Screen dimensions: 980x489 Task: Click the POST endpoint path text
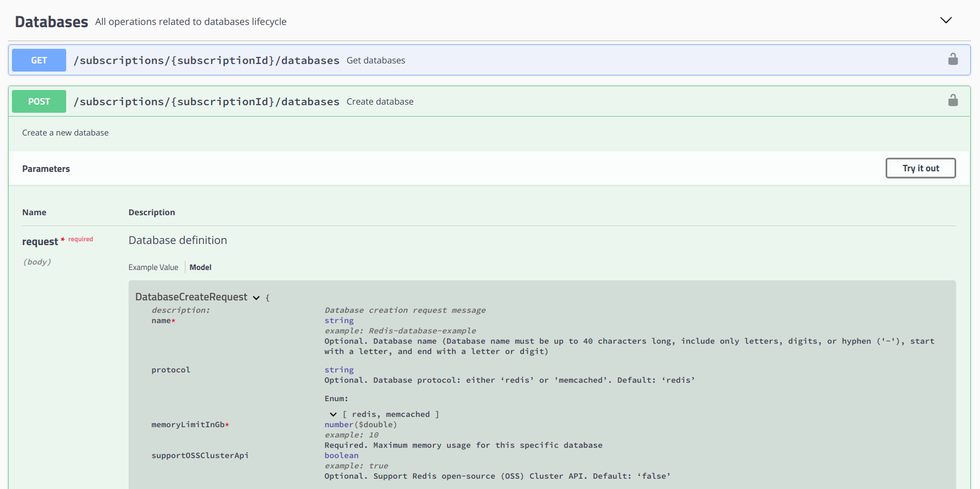pos(207,101)
